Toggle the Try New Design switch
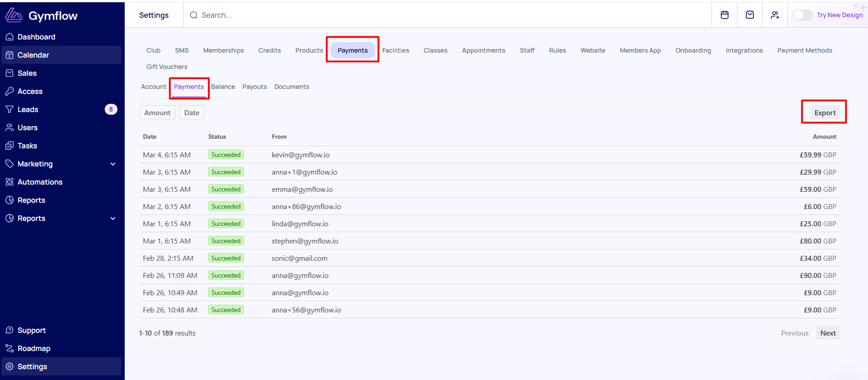 tap(803, 15)
